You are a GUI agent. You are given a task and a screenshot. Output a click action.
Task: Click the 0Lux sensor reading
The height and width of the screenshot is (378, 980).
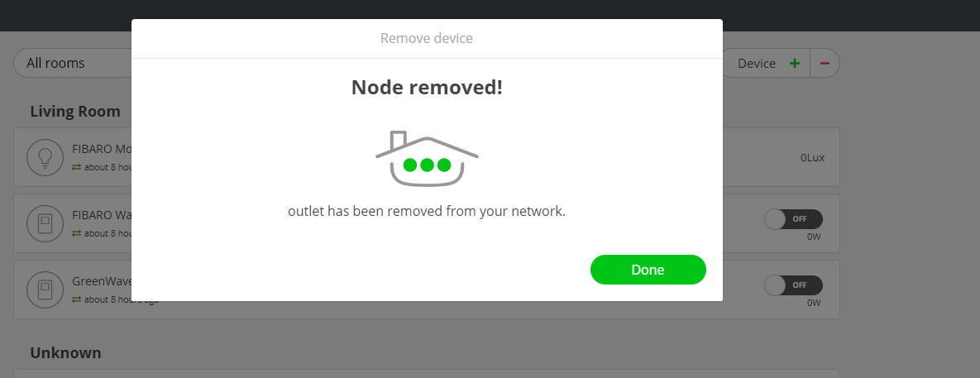pos(812,157)
